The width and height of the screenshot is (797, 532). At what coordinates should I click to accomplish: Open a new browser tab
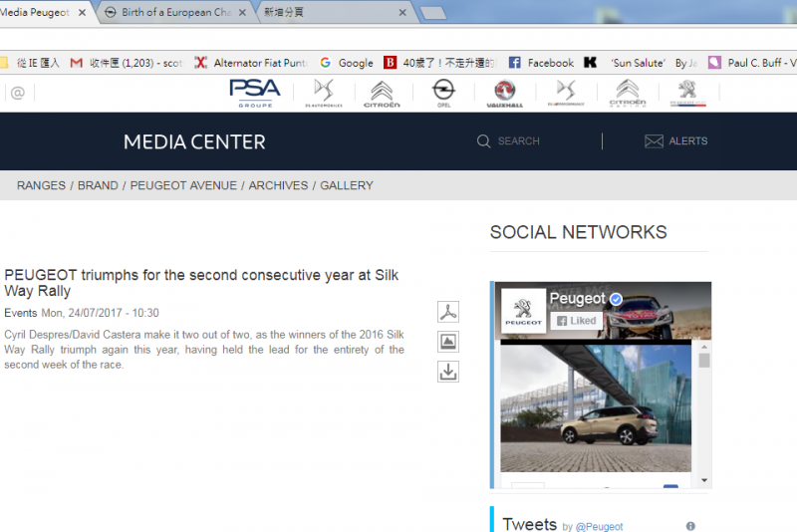[433, 13]
